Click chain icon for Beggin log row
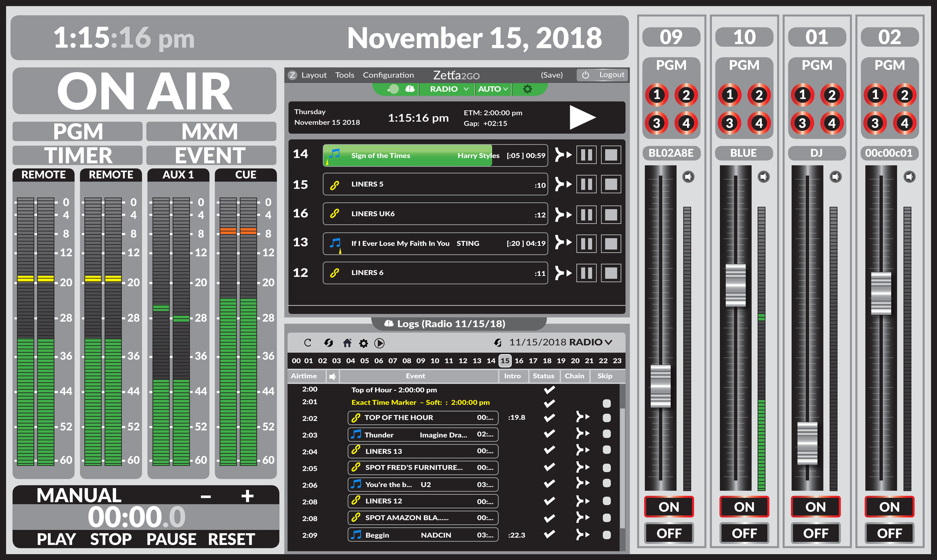Screen dimensions: 937x560 (582, 534)
